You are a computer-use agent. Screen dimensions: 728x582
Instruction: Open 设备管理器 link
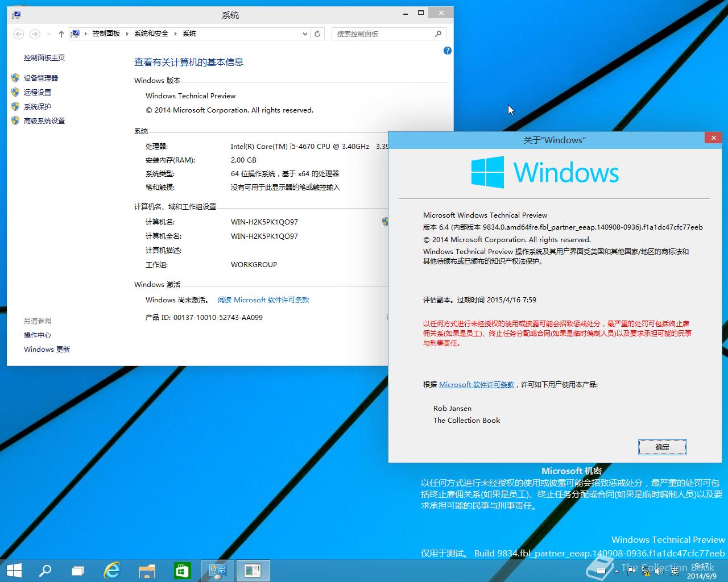point(41,78)
